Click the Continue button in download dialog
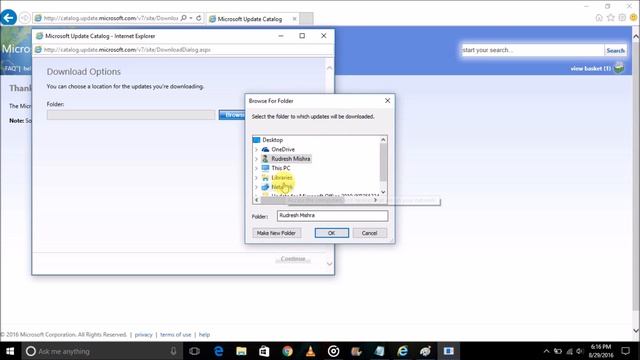Screen dimensions: 640x360 click(x=293, y=259)
